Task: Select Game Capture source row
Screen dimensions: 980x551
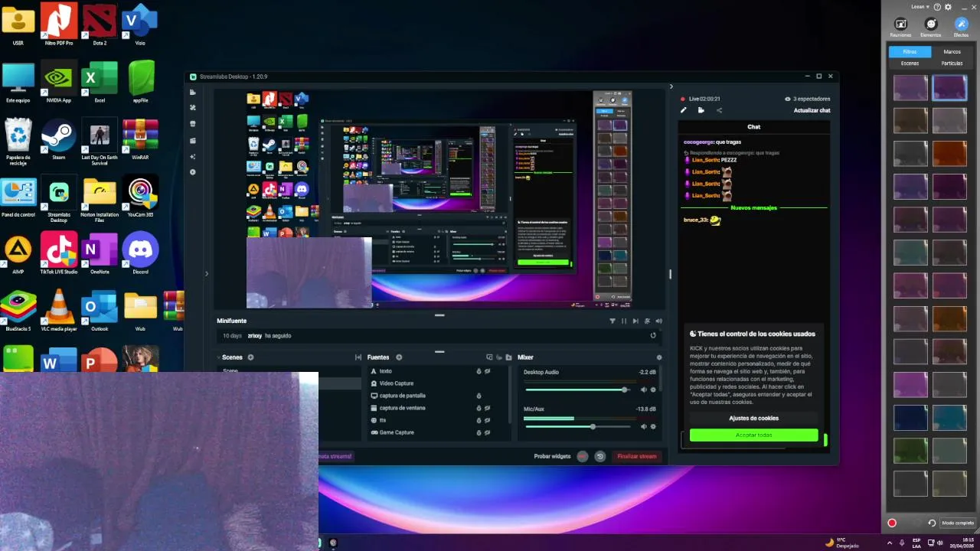Action: pyautogui.click(x=436, y=432)
